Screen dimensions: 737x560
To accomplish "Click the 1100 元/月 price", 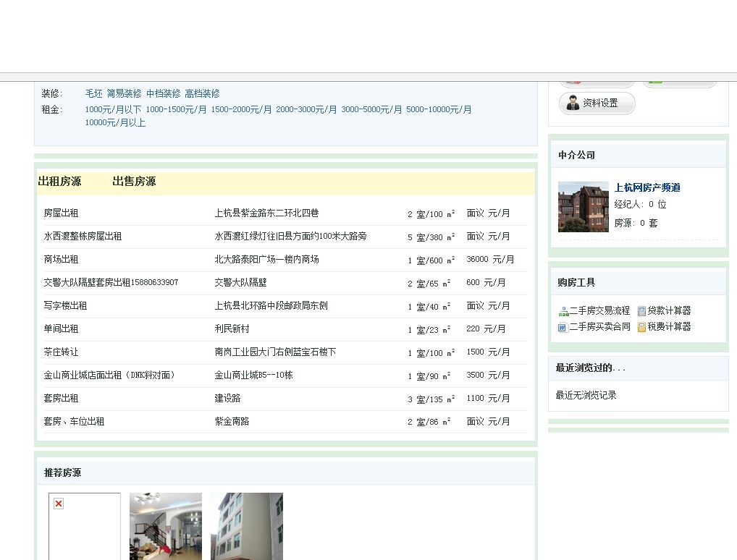I will tap(488, 398).
